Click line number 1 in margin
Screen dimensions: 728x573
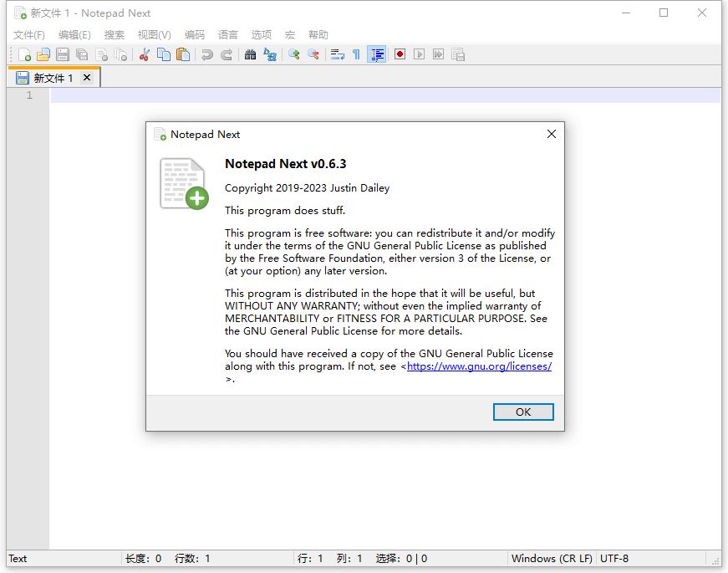pyautogui.click(x=29, y=95)
